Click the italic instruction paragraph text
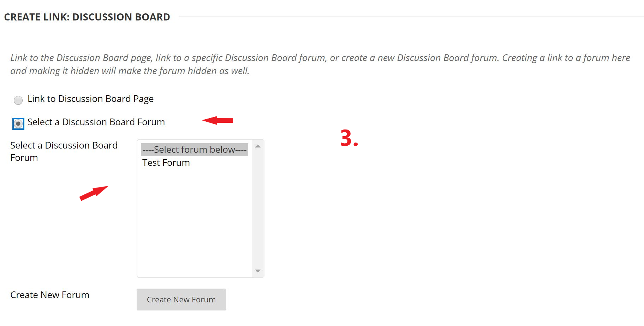Viewport: 644px width, 326px height. (x=318, y=64)
